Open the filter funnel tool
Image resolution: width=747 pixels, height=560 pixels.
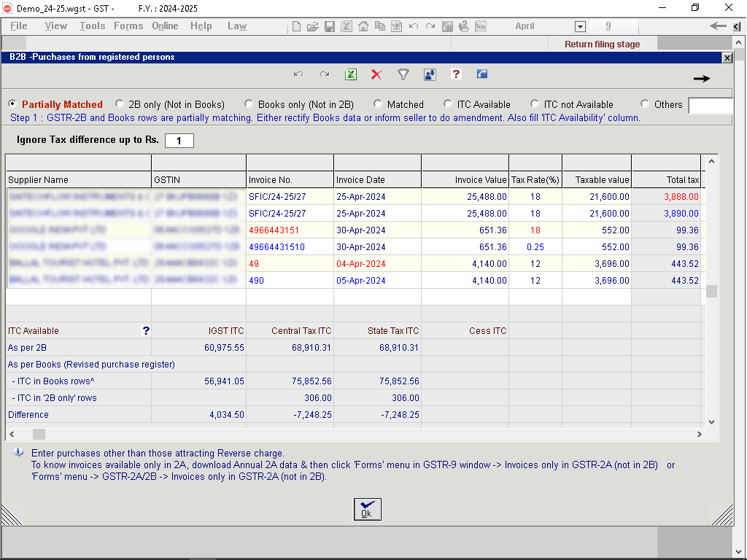click(x=403, y=74)
